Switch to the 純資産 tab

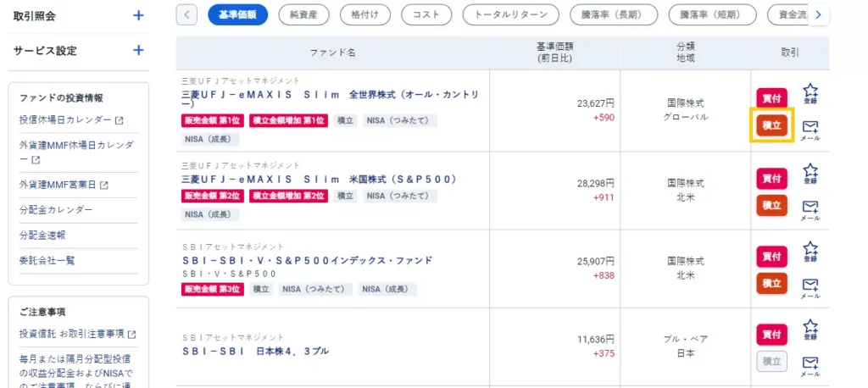pos(303,14)
